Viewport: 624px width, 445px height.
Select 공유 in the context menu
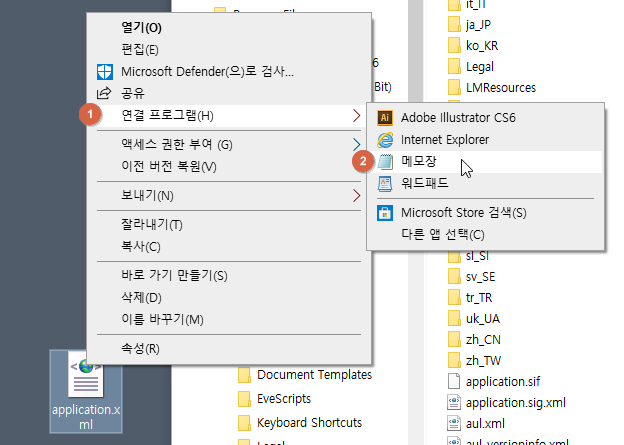[229, 94]
